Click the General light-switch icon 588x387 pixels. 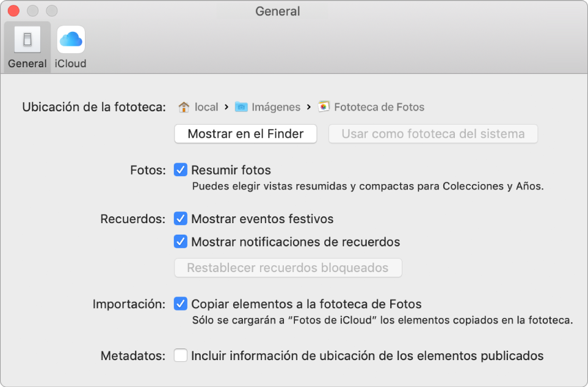click(x=27, y=40)
